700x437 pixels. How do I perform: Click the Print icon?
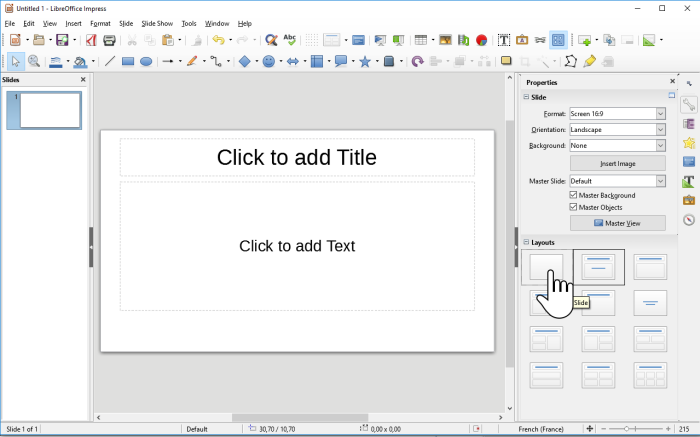(x=109, y=40)
